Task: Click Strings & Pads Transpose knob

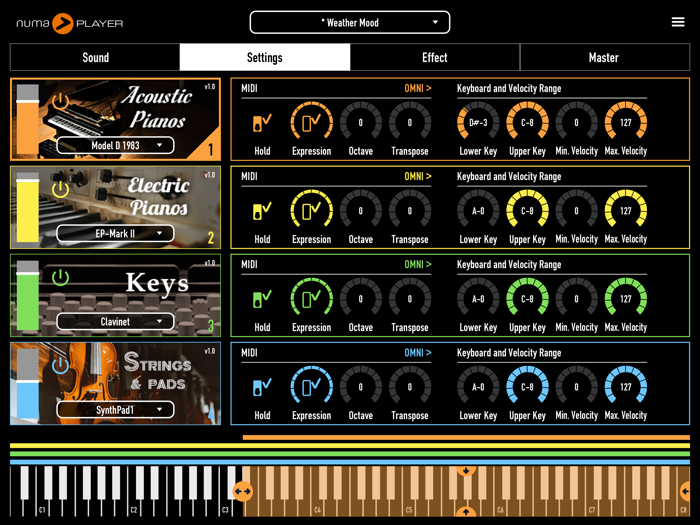Action: [410, 387]
